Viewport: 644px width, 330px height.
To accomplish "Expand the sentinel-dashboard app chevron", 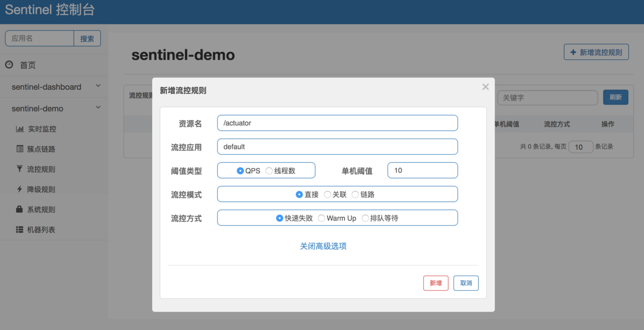I will 98,86.
